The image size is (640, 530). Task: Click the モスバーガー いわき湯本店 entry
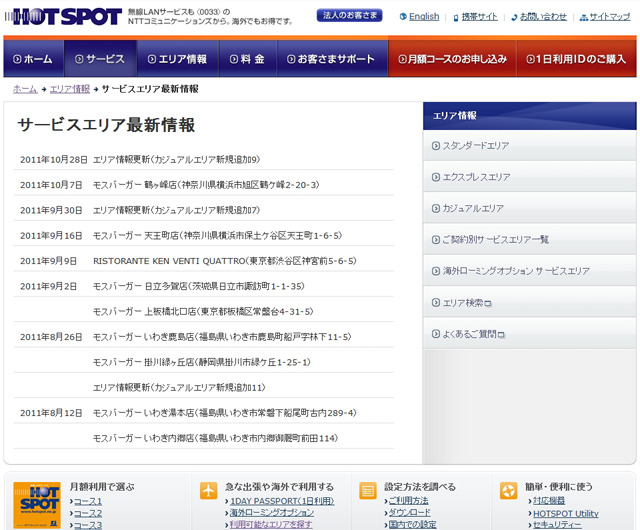click(225, 413)
